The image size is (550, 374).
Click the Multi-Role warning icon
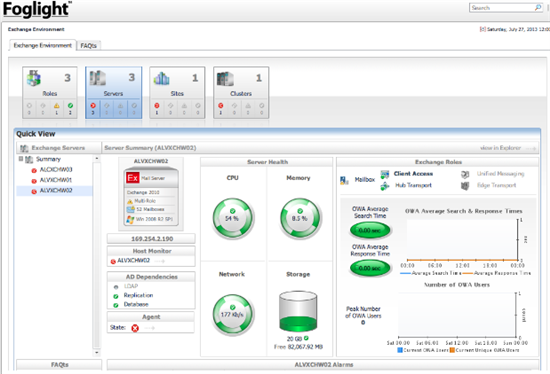click(x=130, y=201)
